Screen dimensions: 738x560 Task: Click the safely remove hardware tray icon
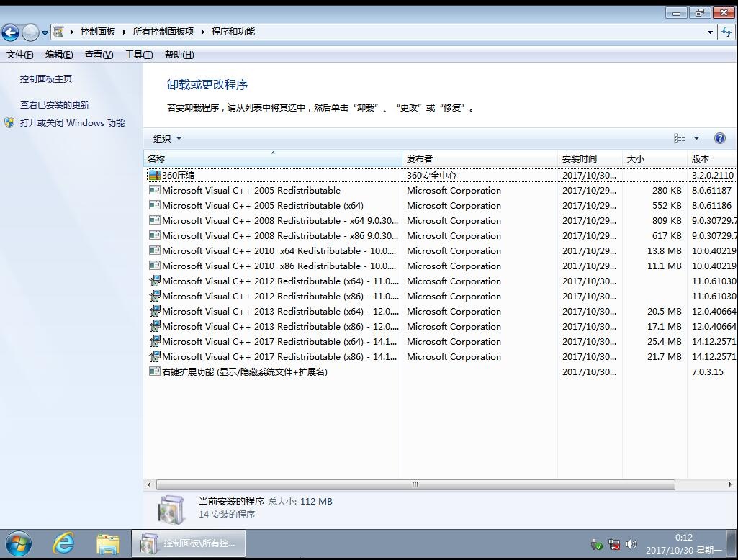click(596, 544)
